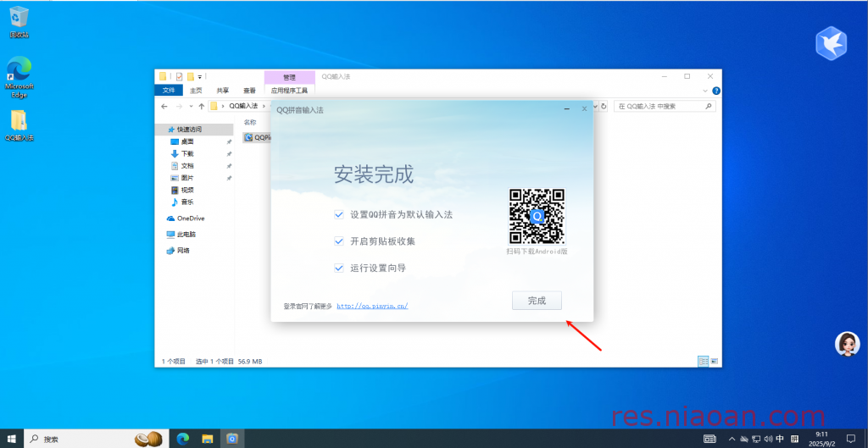Viewport: 868px width, 448px height.
Task: Minimize the QQ拼音输入法 installer dialog
Action: coord(567,109)
